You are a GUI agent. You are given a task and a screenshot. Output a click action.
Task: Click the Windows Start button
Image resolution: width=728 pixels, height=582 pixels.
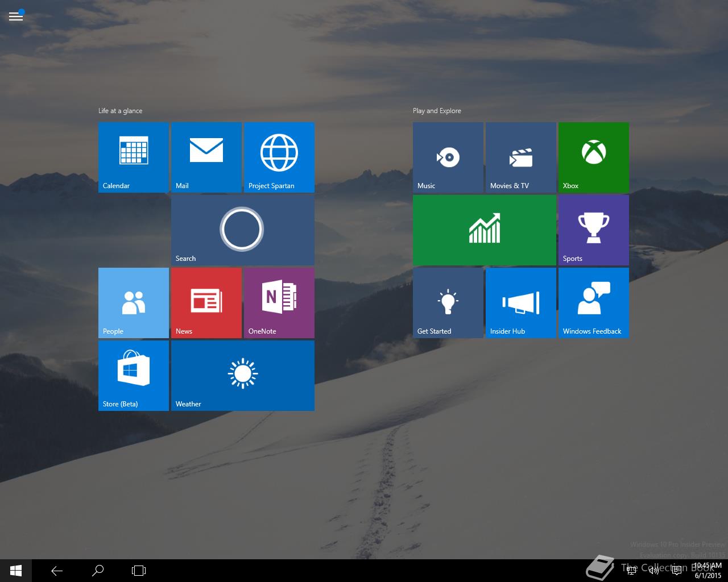16,571
